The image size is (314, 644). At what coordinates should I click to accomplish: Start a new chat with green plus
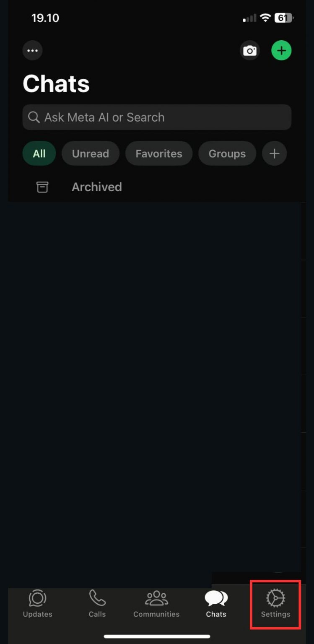[281, 51]
